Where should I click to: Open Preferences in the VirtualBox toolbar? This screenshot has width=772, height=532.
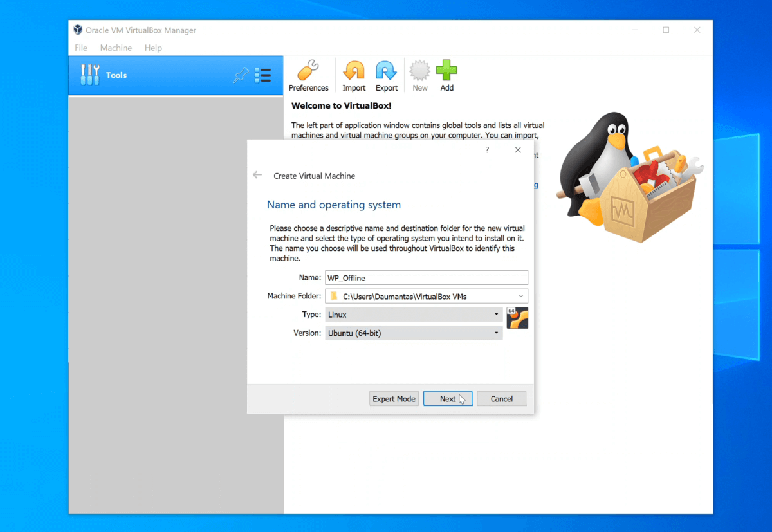(309, 76)
